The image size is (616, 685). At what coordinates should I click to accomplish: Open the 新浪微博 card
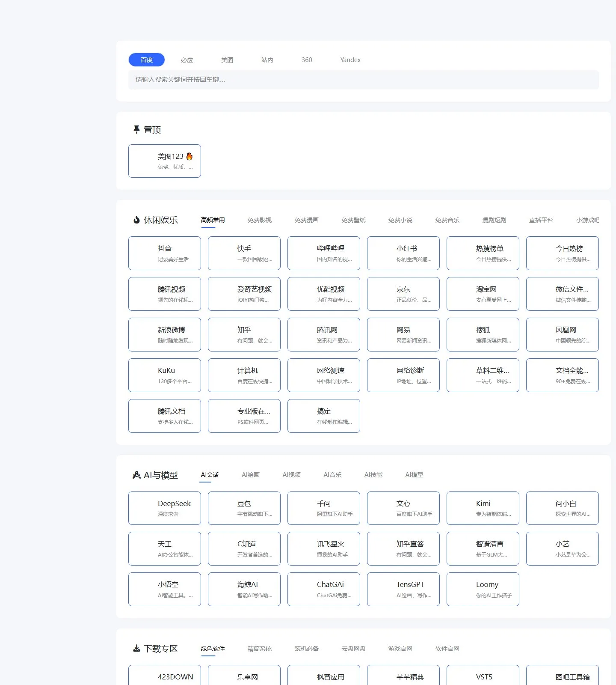[165, 334]
